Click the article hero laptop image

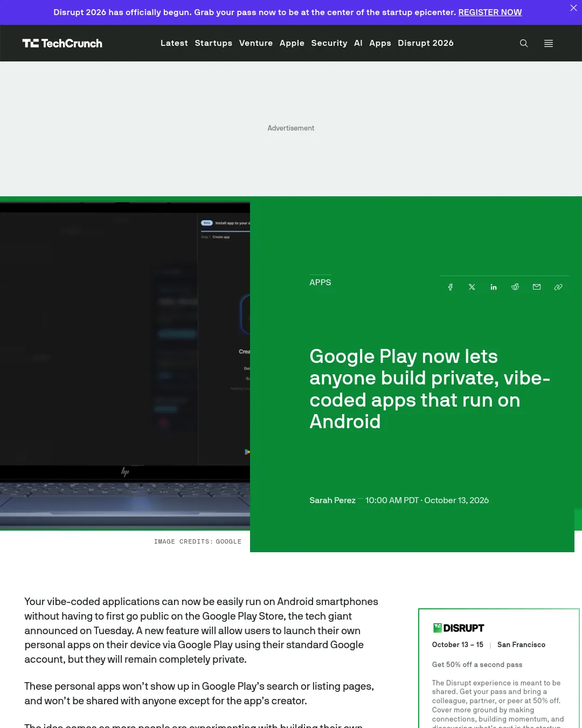(x=125, y=363)
